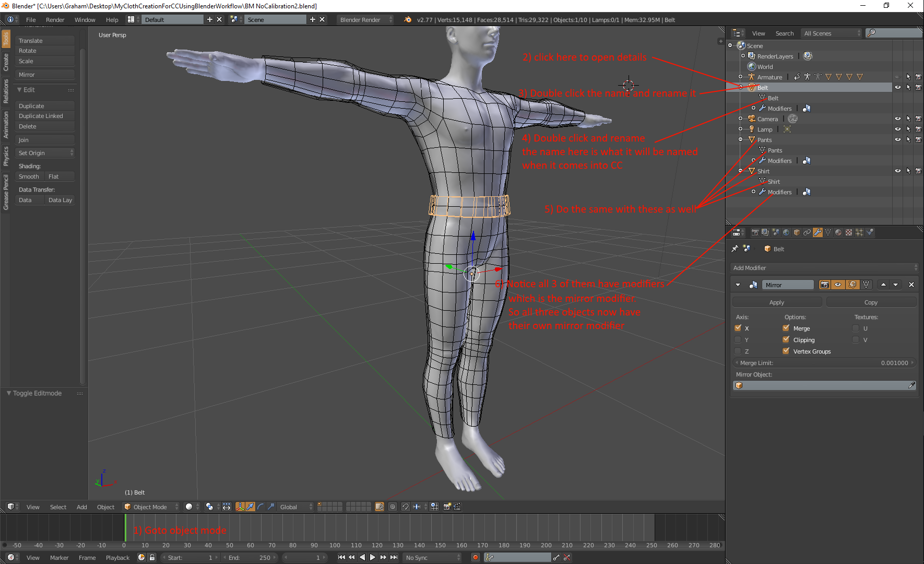This screenshot has width=924, height=564.
Task: Disable the Clipping option checkbox
Action: [786, 339]
